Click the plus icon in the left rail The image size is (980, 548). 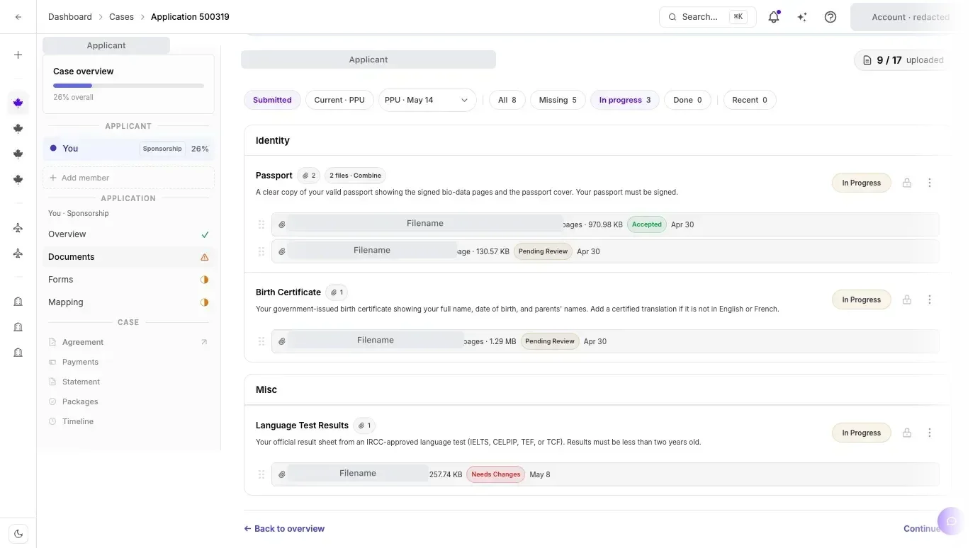[x=18, y=55]
